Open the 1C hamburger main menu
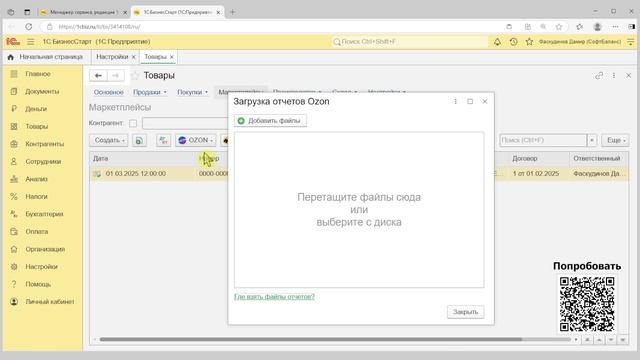640x360 pixels. (31, 42)
